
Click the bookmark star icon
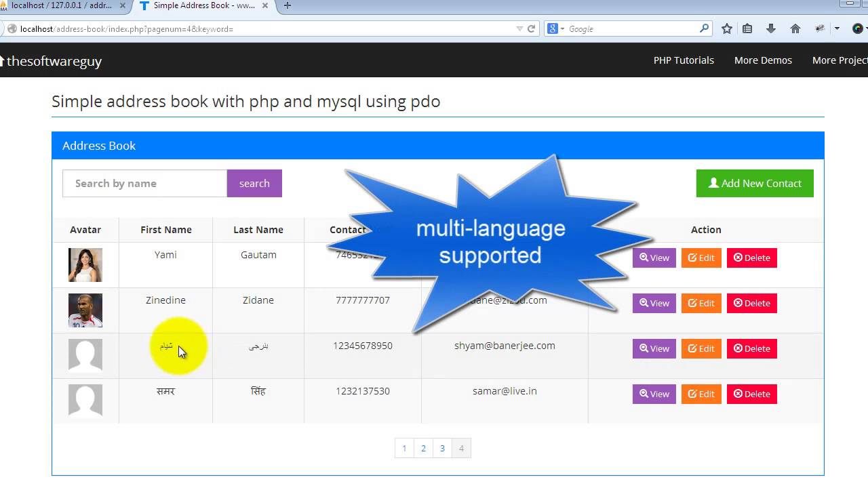(x=727, y=28)
